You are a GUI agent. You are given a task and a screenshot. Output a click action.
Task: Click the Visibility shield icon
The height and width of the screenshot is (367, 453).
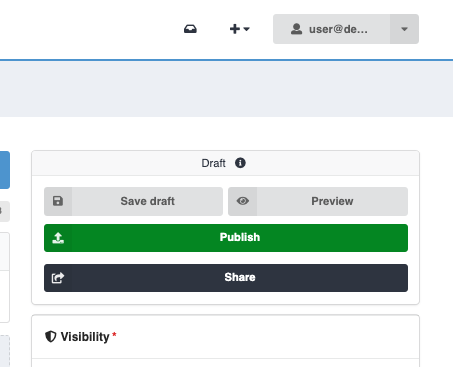point(51,337)
